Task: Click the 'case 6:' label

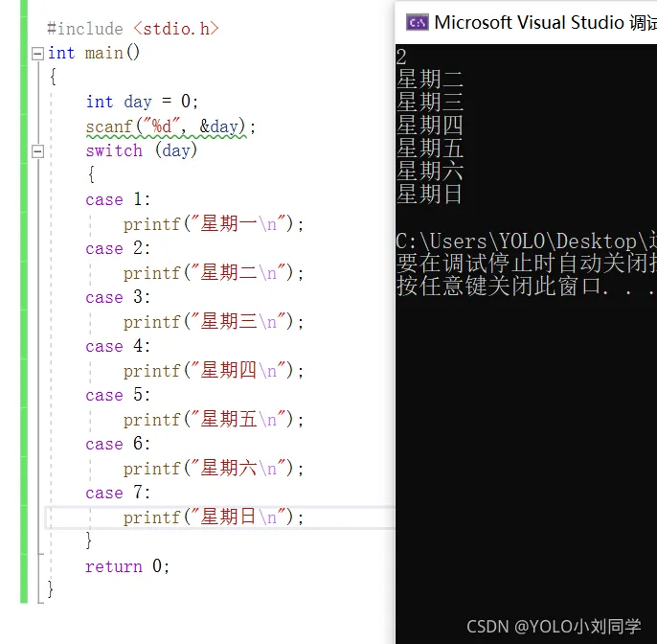Action: pos(118,444)
